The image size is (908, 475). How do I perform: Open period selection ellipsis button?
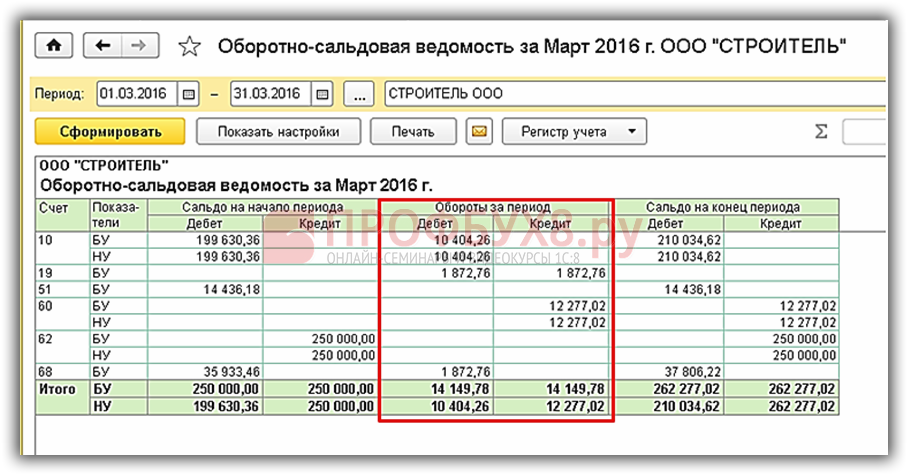[359, 94]
